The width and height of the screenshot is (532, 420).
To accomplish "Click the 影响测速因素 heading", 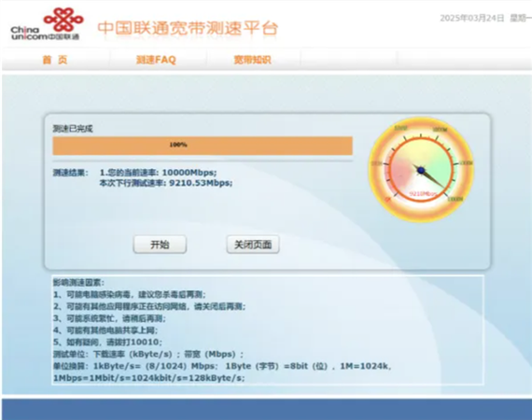I will [78, 283].
